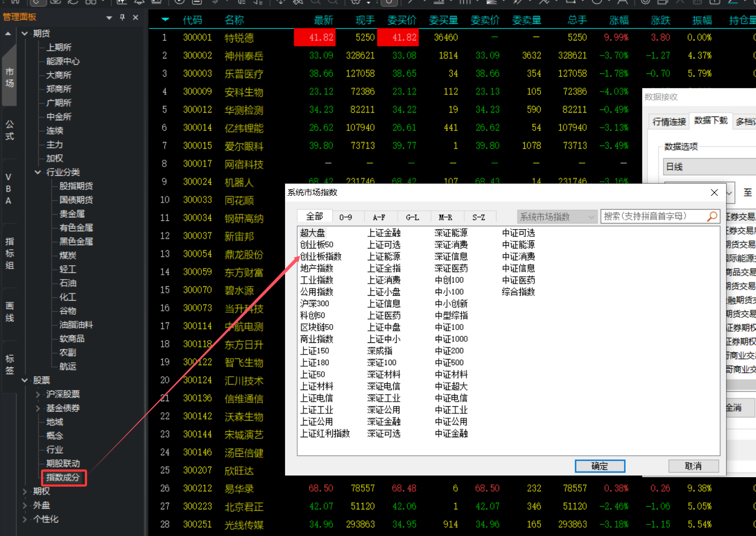Close the 系统市场指数 dialog
Image resolution: width=756 pixels, height=536 pixels.
click(714, 193)
